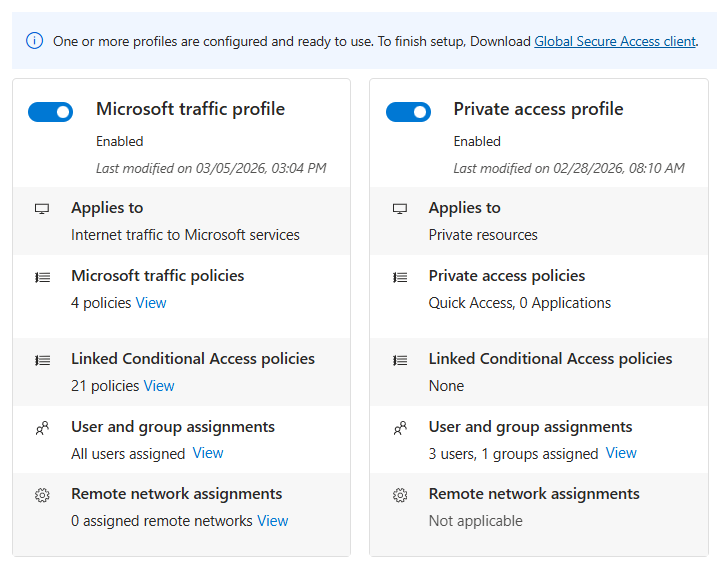The image size is (717, 586).
Task: Click the gear icon in Microsoft traffic profile
Action: [x=42, y=495]
